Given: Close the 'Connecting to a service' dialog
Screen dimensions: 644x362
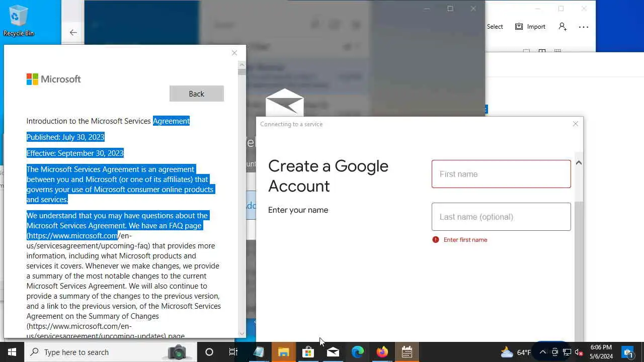Looking at the screenshot, I should 576,124.
